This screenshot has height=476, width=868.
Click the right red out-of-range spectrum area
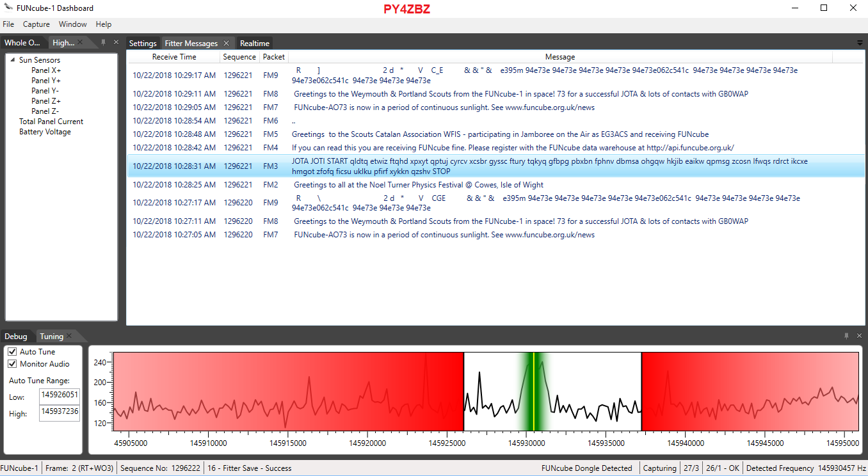coord(750,391)
